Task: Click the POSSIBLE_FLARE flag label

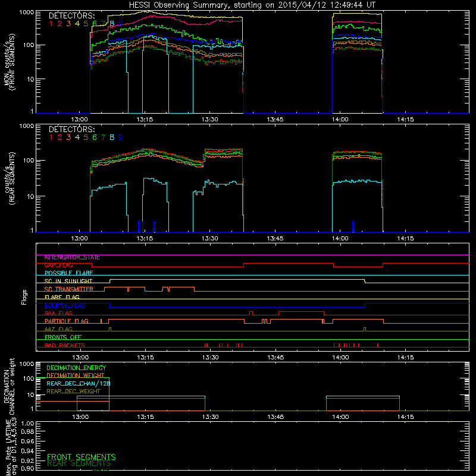Action: (x=68, y=273)
